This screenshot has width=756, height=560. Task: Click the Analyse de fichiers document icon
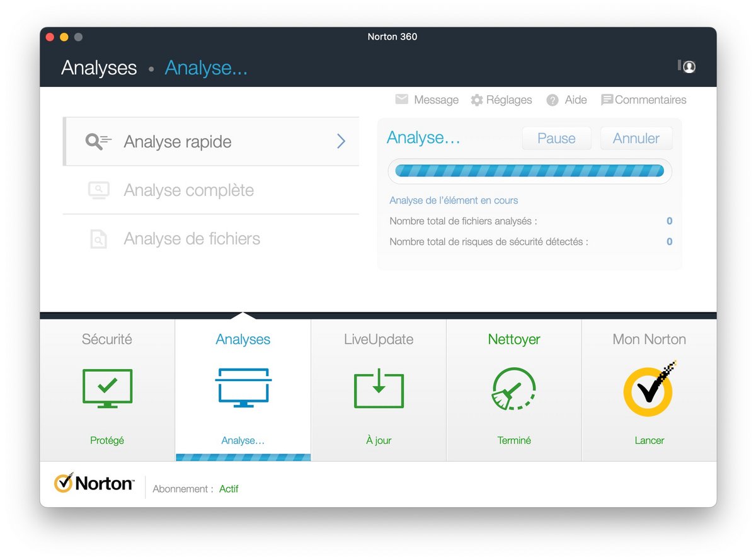pyautogui.click(x=98, y=239)
